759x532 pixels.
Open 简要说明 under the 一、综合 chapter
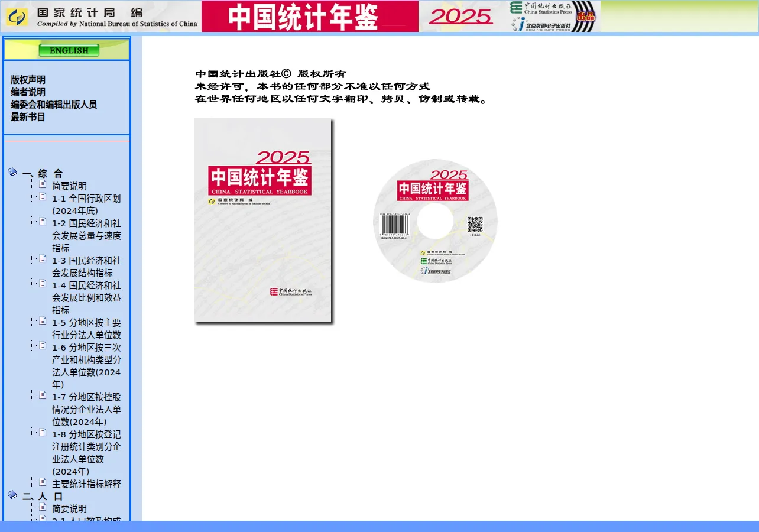pos(69,186)
